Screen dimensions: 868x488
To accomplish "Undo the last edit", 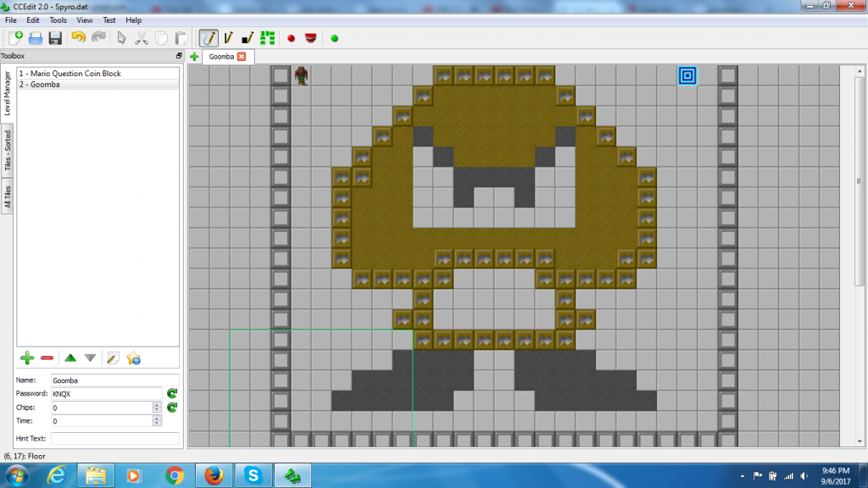I will click(x=79, y=37).
